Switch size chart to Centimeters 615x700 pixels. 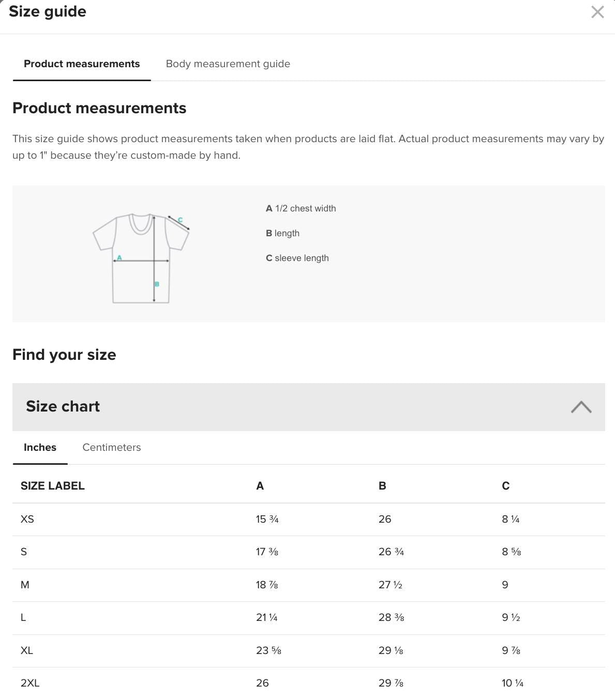[x=111, y=448]
